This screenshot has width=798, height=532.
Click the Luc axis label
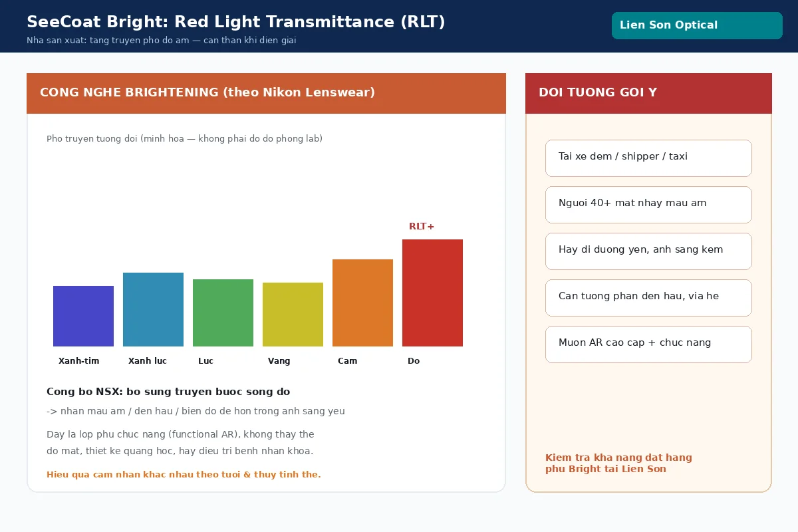(x=205, y=361)
